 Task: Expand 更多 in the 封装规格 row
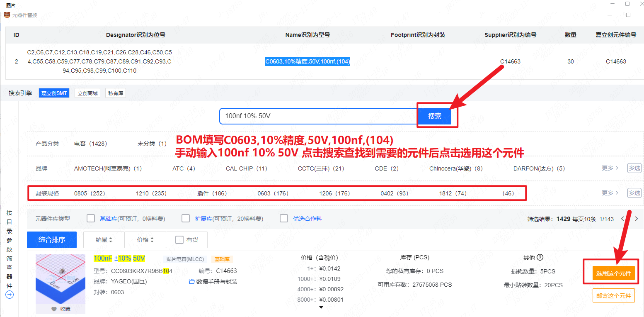point(610,193)
